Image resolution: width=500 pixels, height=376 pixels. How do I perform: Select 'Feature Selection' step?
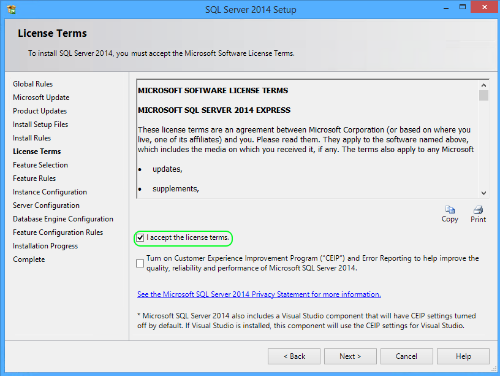40,165
